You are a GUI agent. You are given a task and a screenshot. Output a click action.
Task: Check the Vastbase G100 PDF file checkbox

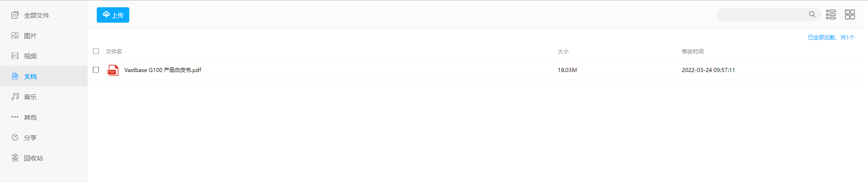pos(96,70)
